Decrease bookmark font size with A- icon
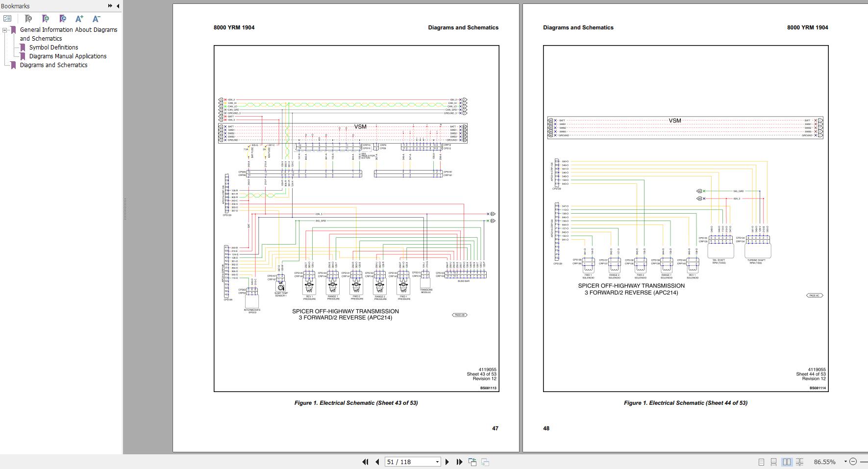 [x=96, y=19]
